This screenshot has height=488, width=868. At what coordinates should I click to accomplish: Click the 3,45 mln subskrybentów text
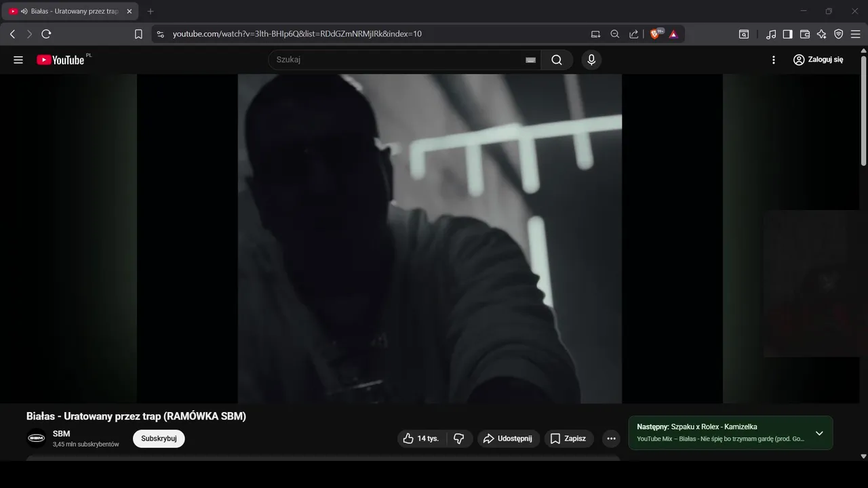click(86, 445)
